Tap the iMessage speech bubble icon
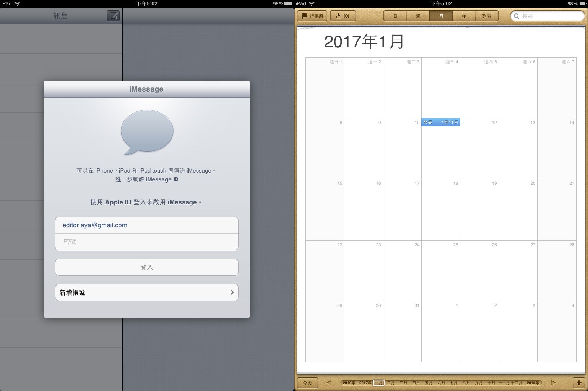588x391 pixels. (x=147, y=132)
